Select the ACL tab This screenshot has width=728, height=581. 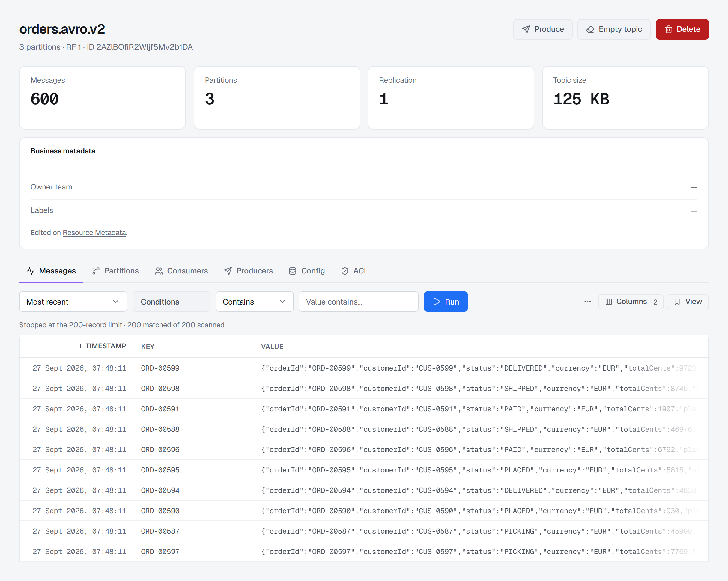tap(354, 271)
